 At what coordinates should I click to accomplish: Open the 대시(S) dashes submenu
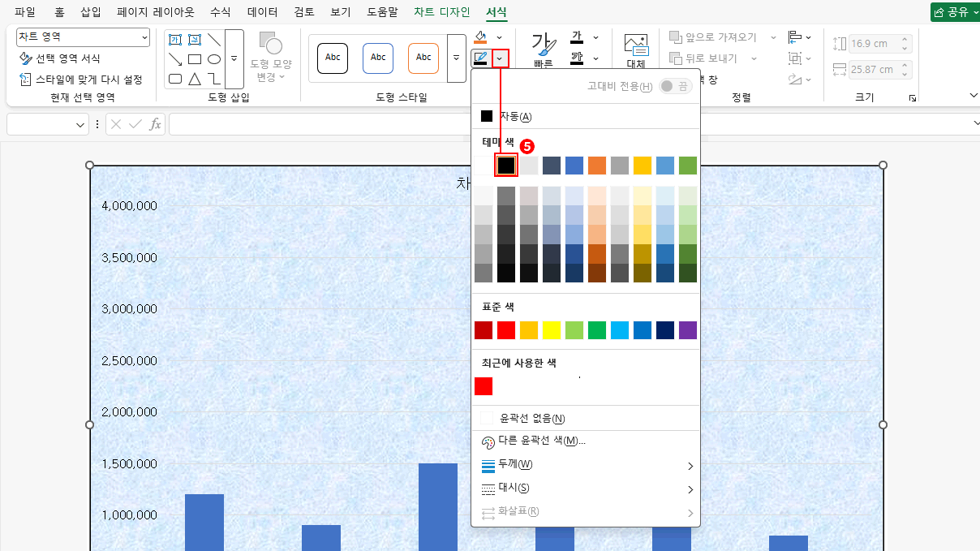click(x=585, y=489)
